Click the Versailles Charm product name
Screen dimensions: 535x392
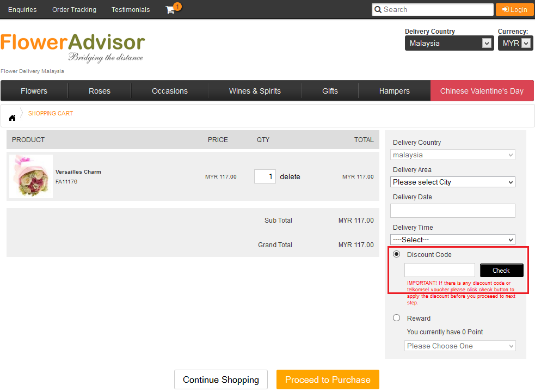tap(78, 171)
